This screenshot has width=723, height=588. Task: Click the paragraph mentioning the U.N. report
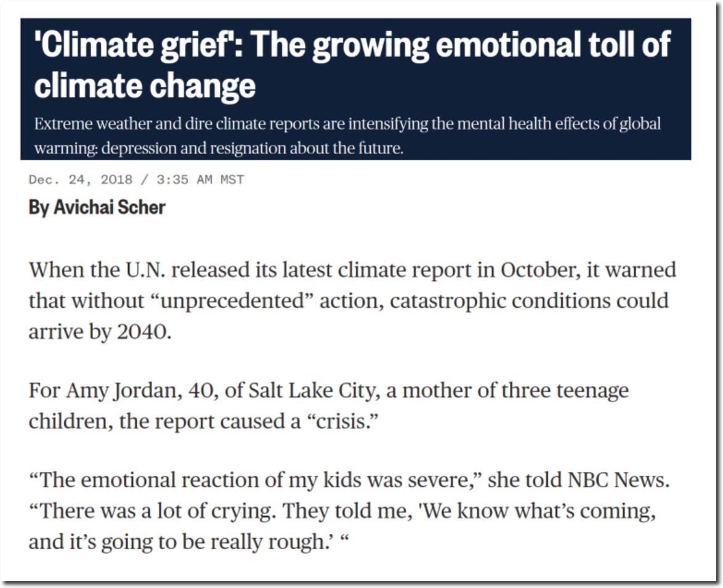[352, 300]
